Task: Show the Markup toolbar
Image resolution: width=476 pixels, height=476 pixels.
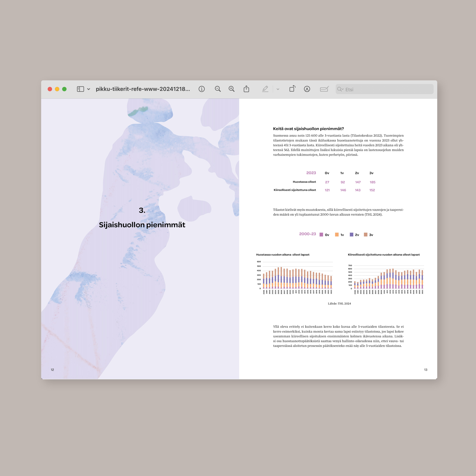Action: 307,89
